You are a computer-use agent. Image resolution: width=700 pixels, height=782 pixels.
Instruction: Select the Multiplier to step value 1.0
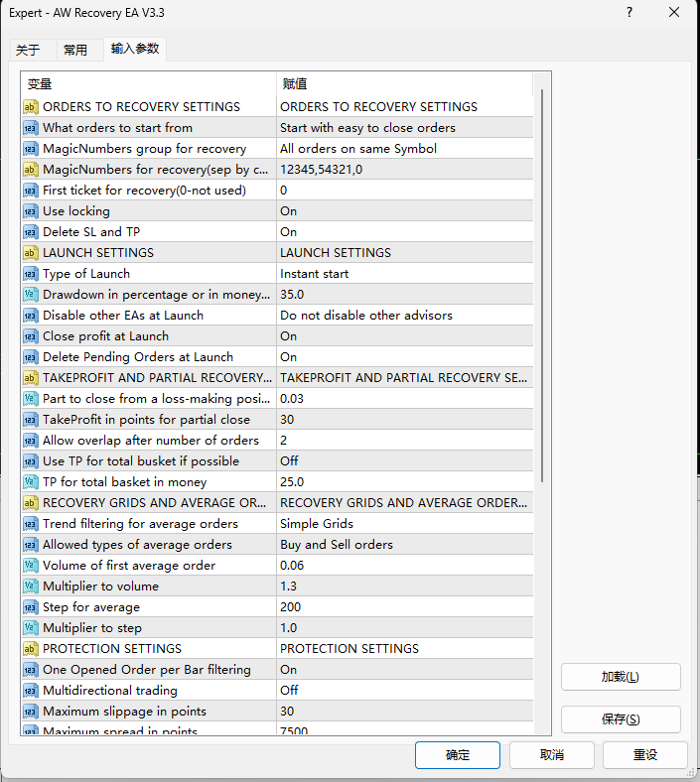[405, 628]
